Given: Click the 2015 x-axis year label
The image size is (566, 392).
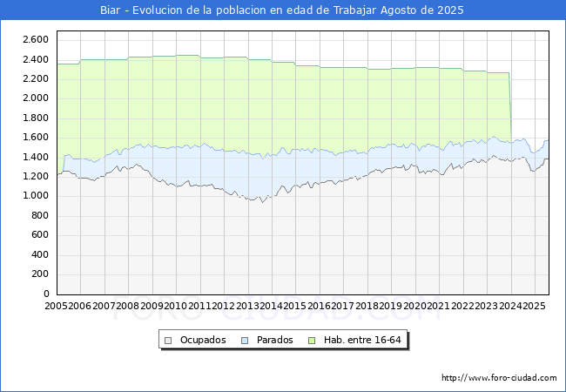Looking at the screenshot, I should point(295,306).
